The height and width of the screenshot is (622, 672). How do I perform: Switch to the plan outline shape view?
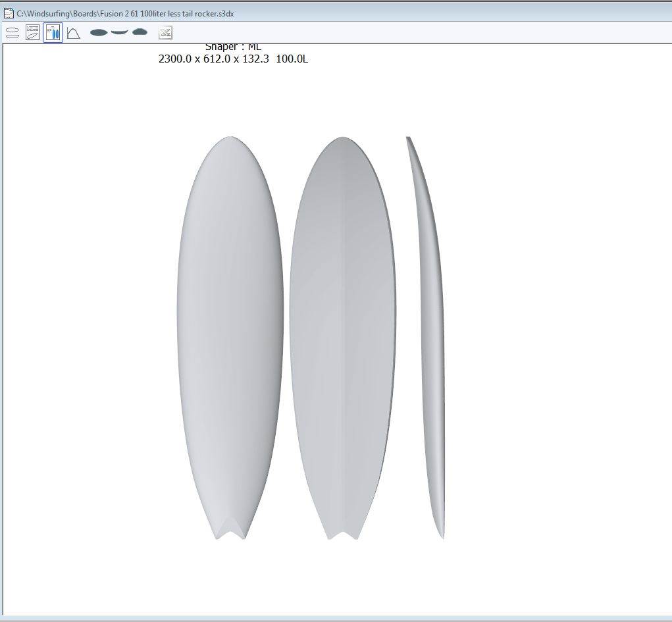[99, 32]
